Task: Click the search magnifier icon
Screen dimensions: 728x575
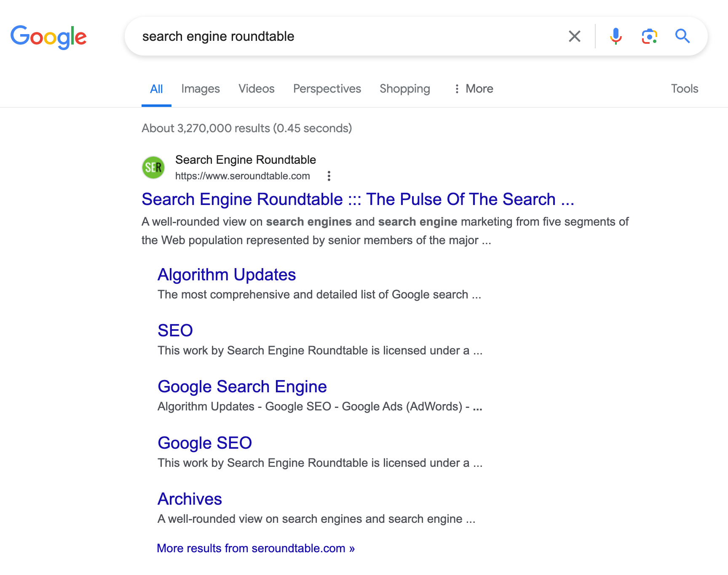Action: coord(682,36)
